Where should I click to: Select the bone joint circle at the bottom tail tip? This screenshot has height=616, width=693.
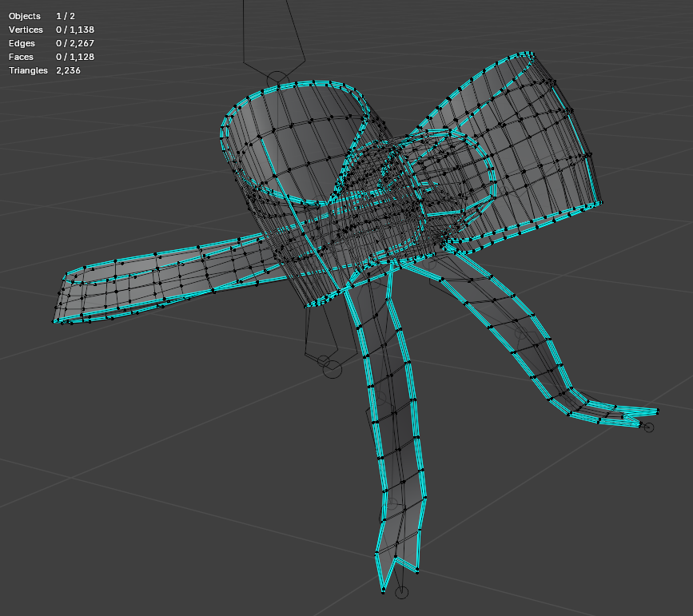click(401, 592)
